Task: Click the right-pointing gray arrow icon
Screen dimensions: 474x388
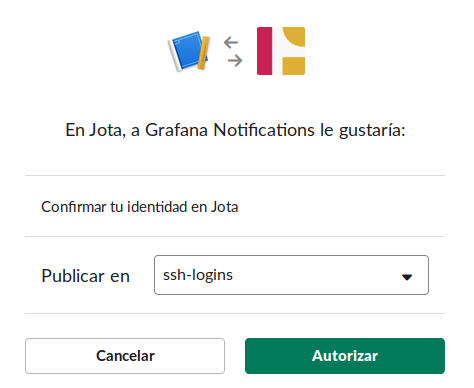Action: pyautogui.click(x=235, y=61)
